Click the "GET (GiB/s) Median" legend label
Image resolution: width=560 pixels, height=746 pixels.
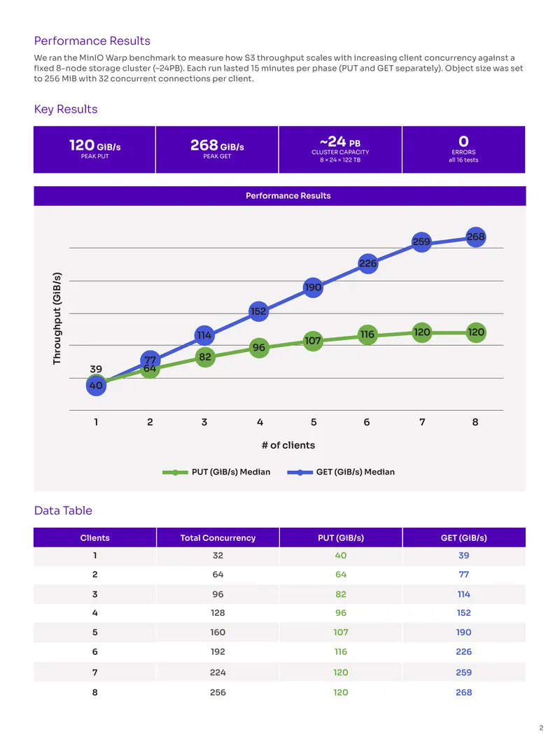[356, 472]
